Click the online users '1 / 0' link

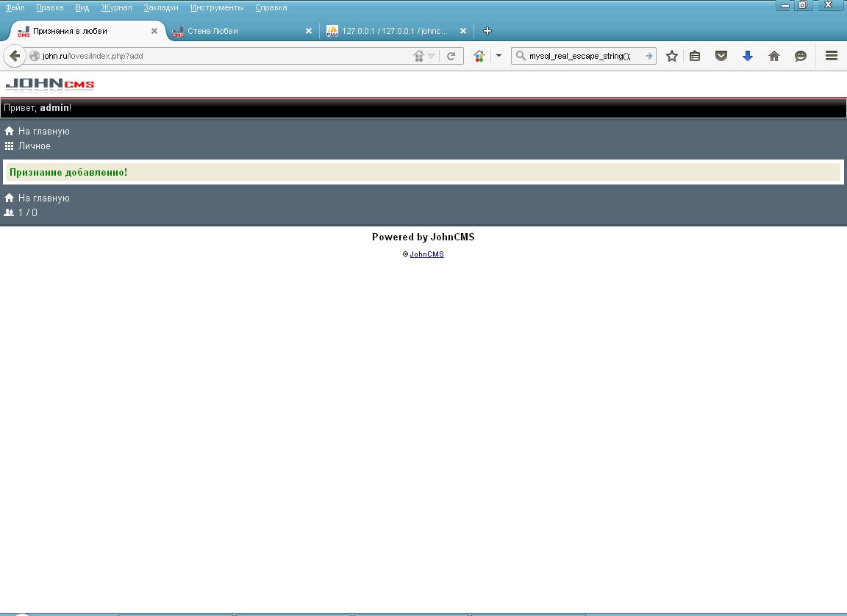(x=27, y=212)
